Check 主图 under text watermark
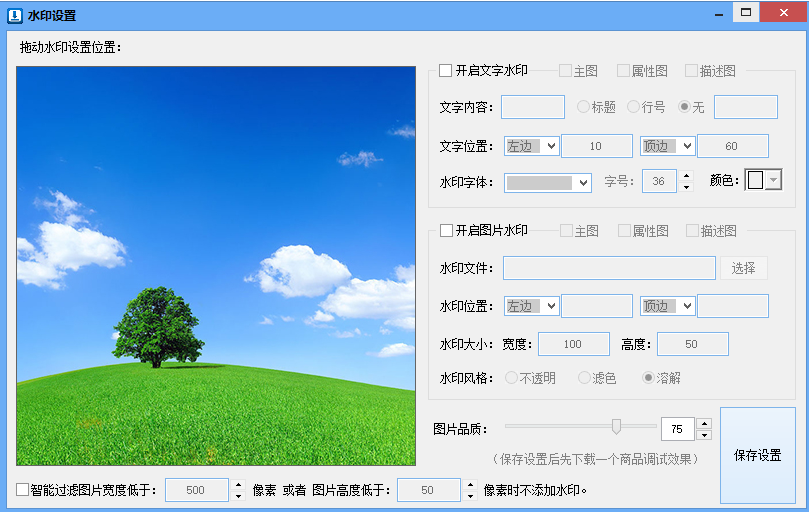The height and width of the screenshot is (512, 809). coord(565,71)
